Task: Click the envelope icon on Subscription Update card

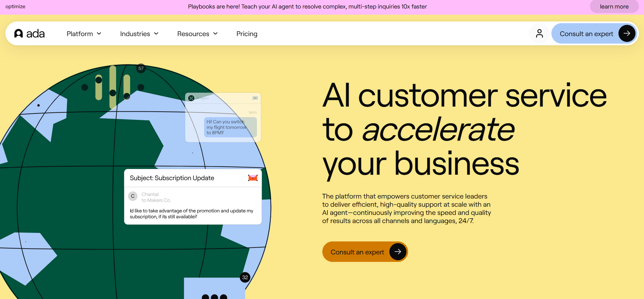Action: (253, 178)
